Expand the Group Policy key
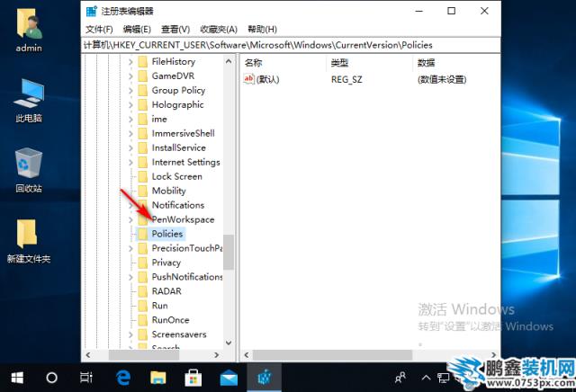 [x=130, y=91]
